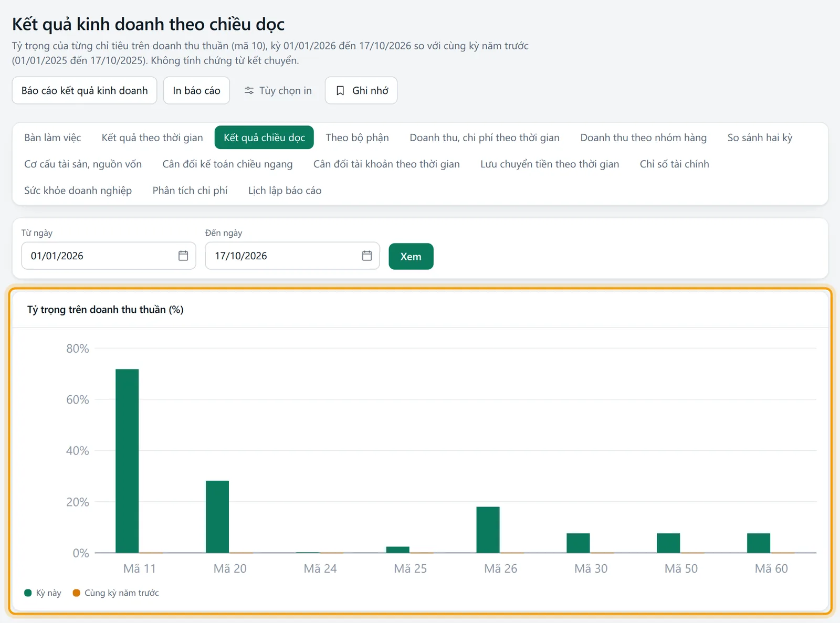Image resolution: width=840 pixels, height=623 pixels.
Task: Toggle green Kỳ này legend dot
Action: pos(28,593)
